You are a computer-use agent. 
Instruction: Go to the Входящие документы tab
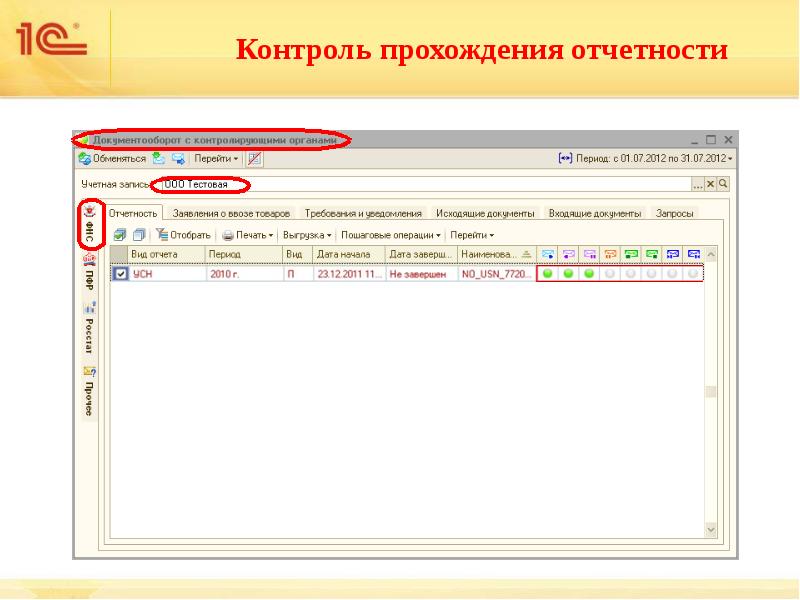(594, 213)
